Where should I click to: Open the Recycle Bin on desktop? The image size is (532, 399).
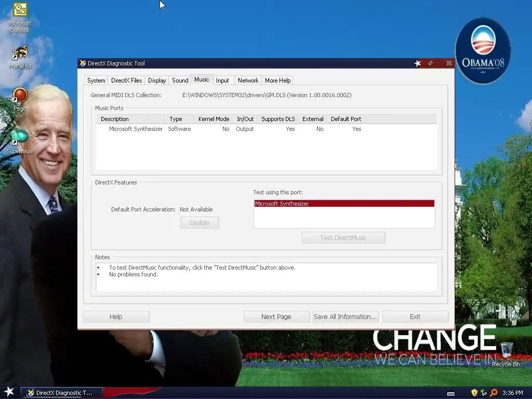pyautogui.click(x=506, y=354)
